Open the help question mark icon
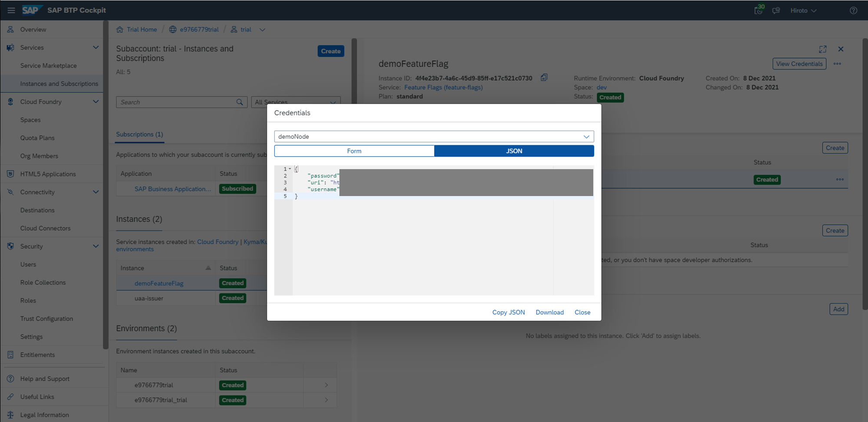This screenshot has height=422, width=868. coord(853,10)
